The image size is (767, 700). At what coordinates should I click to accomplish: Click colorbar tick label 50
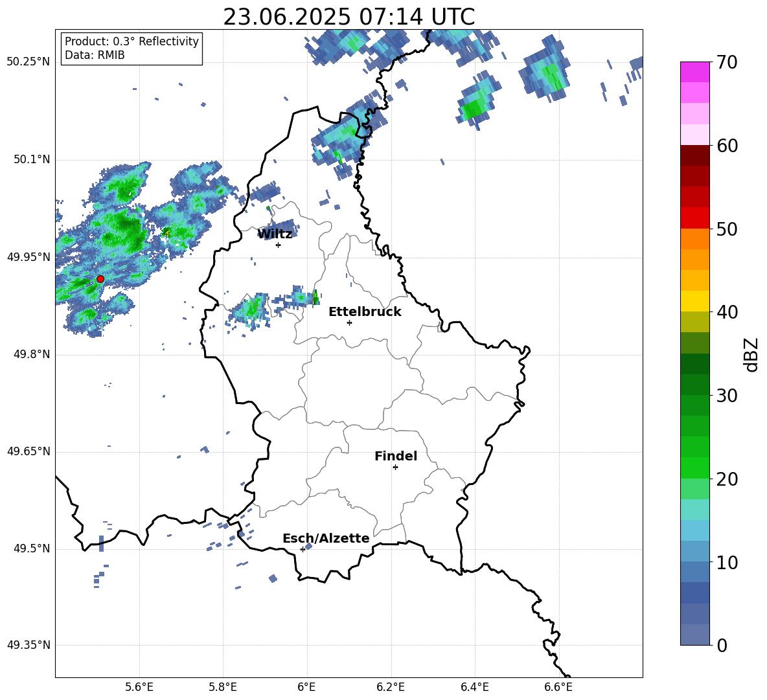pos(727,229)
